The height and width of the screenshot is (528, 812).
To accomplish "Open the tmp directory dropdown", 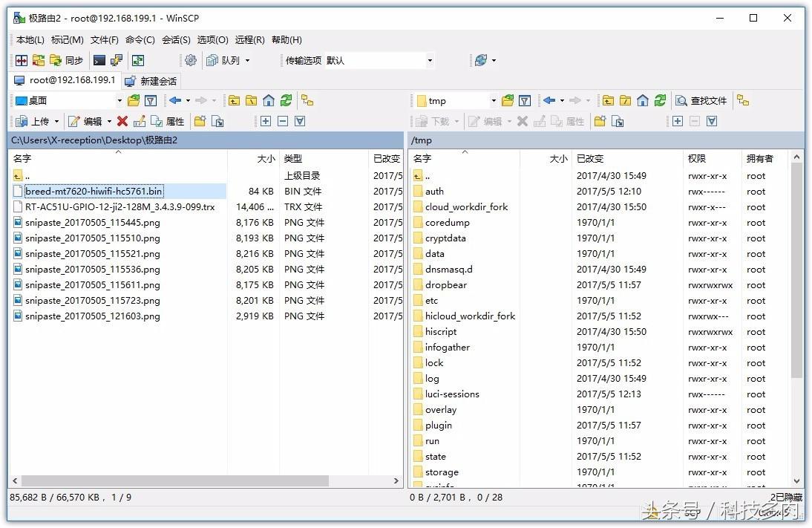I will coord(494,100).
